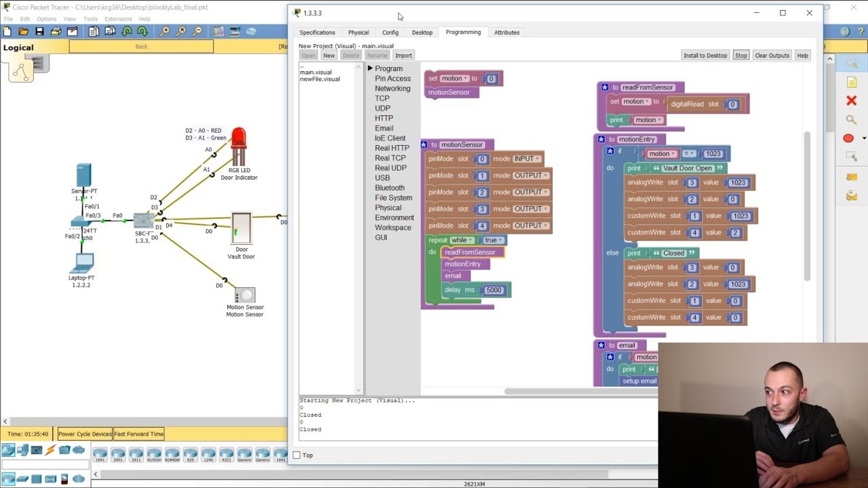Viewport: 868px width, 488px height.
Task: Choose the 1941 router device
Action: (x=100, y=454)
